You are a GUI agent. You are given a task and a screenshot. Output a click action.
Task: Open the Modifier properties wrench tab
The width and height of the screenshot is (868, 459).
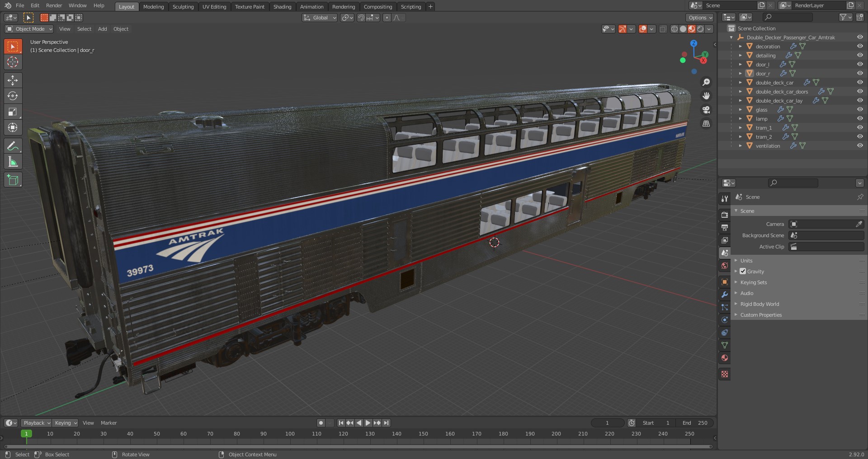(725, 295)
